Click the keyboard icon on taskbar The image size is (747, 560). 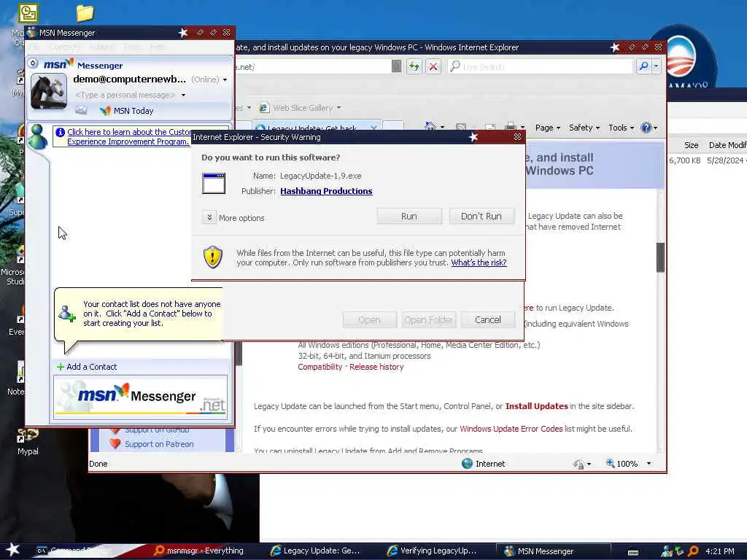pyautogui.click(x=633, y=553)
